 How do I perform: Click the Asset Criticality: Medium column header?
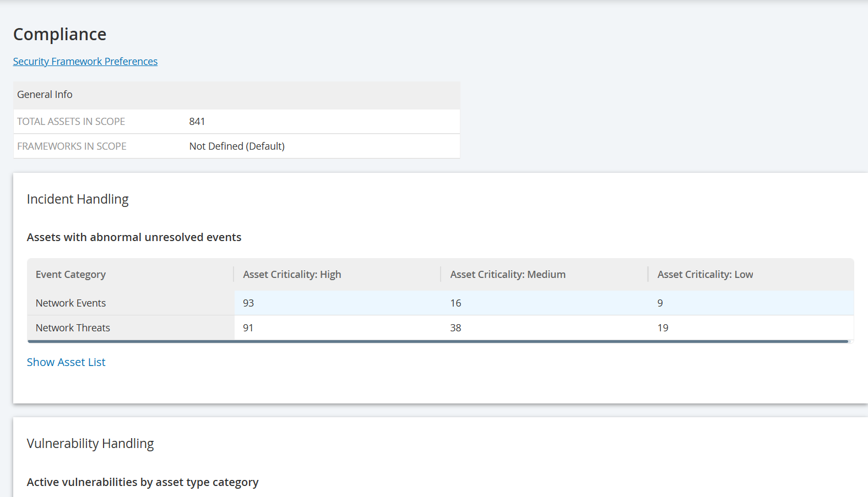tap(507, 275)
